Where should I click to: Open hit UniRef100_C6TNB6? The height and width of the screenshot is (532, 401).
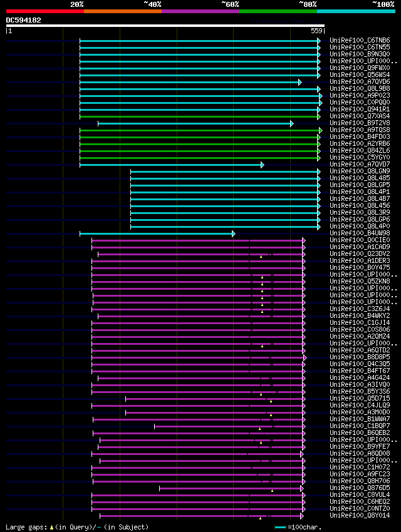pos(360,40)
